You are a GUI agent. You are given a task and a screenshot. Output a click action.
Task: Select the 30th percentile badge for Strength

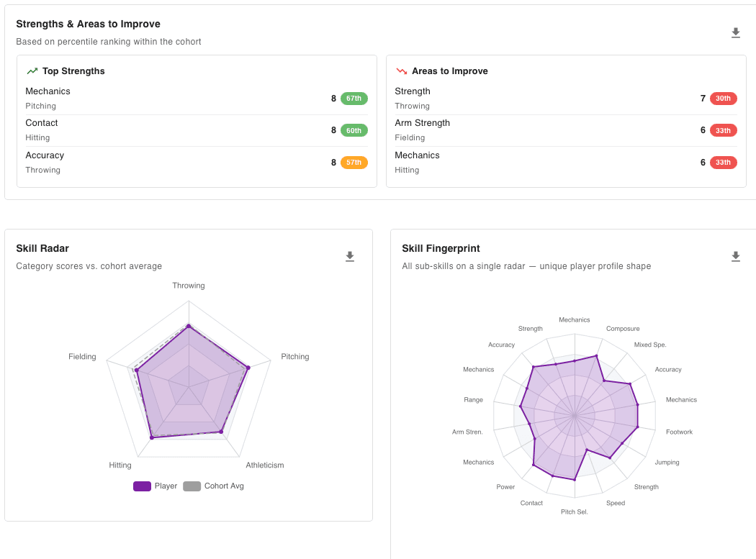click(x=724, y=98)
